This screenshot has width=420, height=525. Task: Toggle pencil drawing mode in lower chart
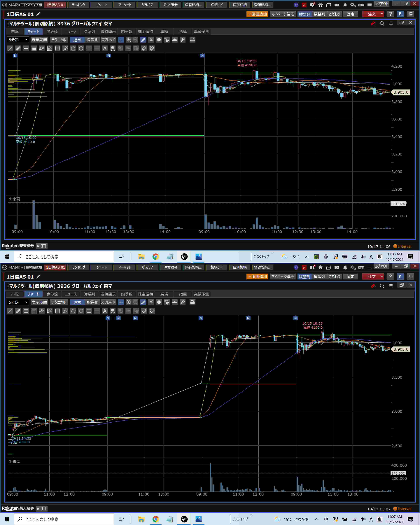click(143, 302)
